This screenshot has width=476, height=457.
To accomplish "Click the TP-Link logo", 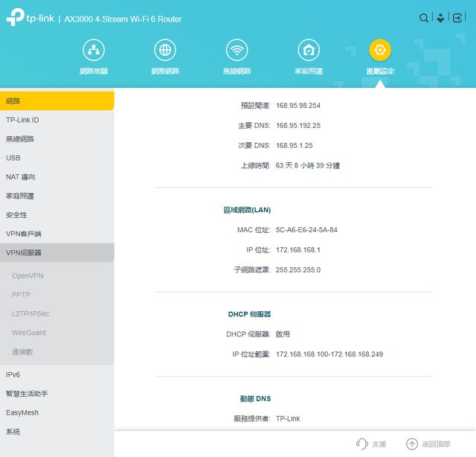I will tap(30, 19).
